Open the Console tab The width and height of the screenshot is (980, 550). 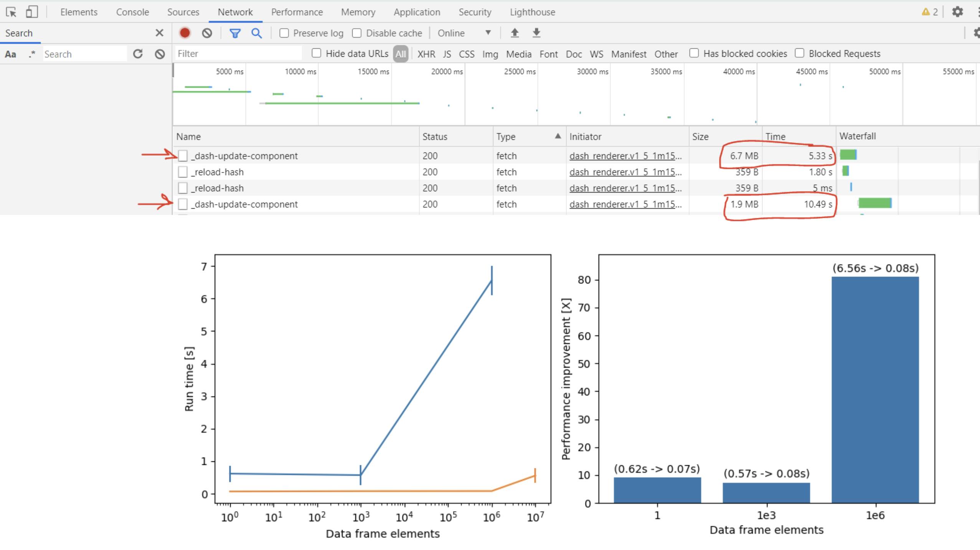132,12
